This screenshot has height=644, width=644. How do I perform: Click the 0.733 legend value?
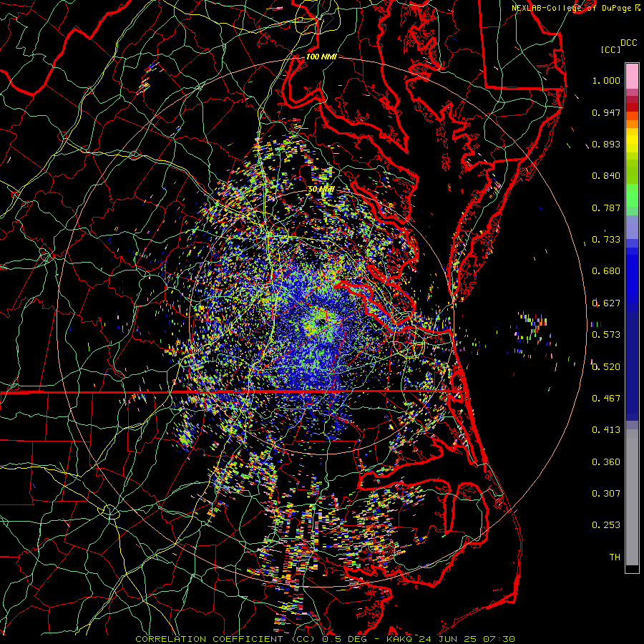(x=606, y=240)
